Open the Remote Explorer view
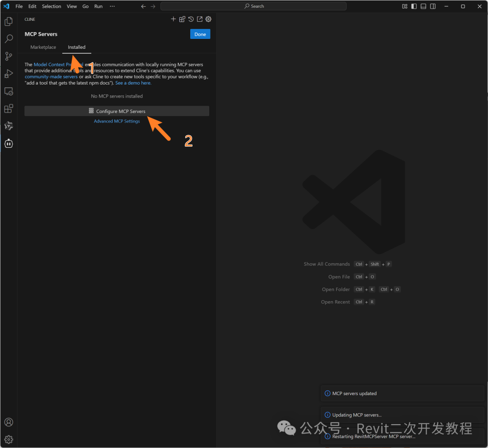 (9, 91)
